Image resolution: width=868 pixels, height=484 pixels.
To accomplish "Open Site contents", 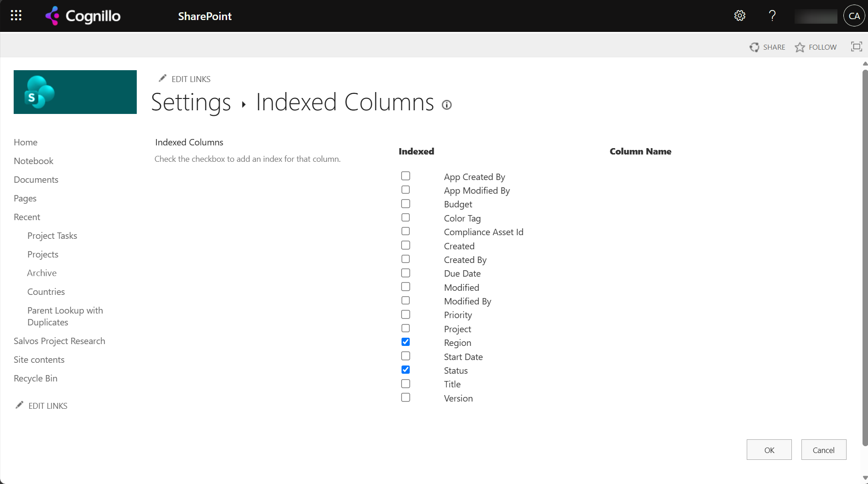I will pyautogui.click(x=39, y=360).
